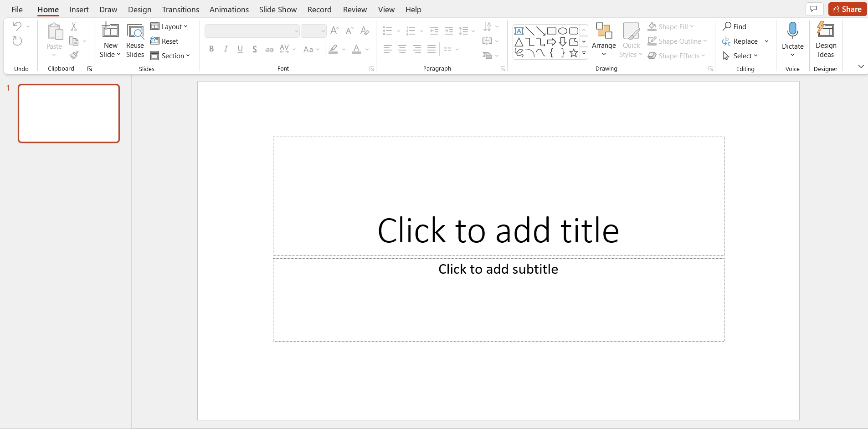Image resolution: width=868 pixels, height=429 pixels.
Task: Open the comments pane icon
Action: [813, 9]
